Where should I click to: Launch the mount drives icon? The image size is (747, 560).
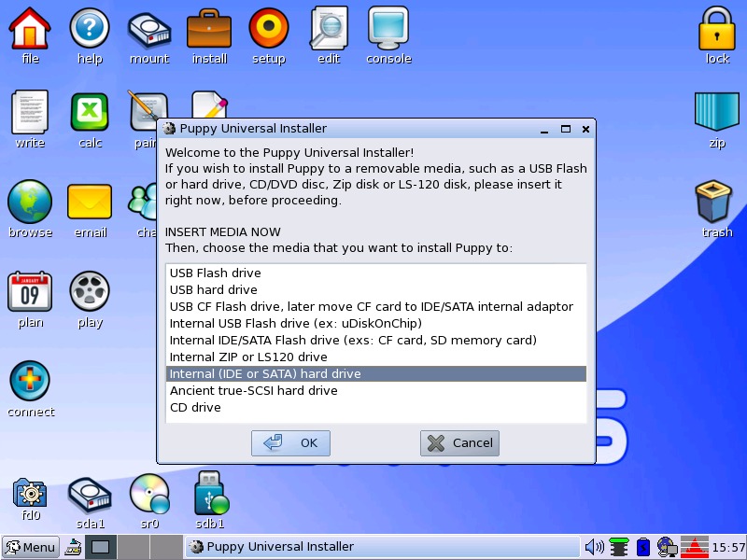[149, 30]
